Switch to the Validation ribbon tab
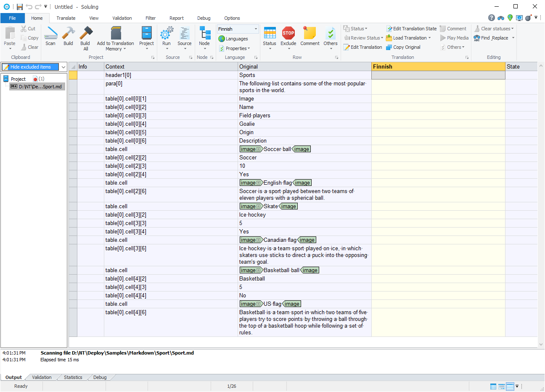545x392 pixels. click(x=122, y=18)
